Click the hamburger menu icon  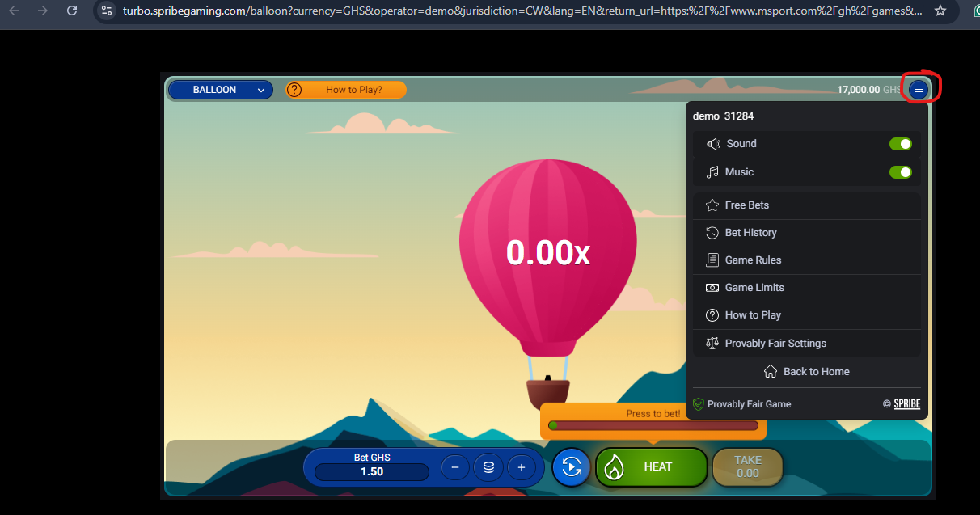(x=918, y=90)
